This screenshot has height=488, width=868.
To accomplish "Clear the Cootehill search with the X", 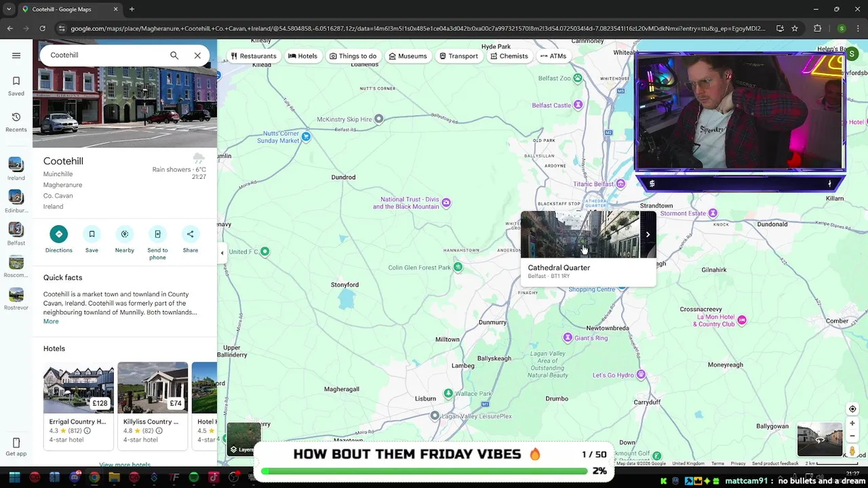I will tap(197, 56).
